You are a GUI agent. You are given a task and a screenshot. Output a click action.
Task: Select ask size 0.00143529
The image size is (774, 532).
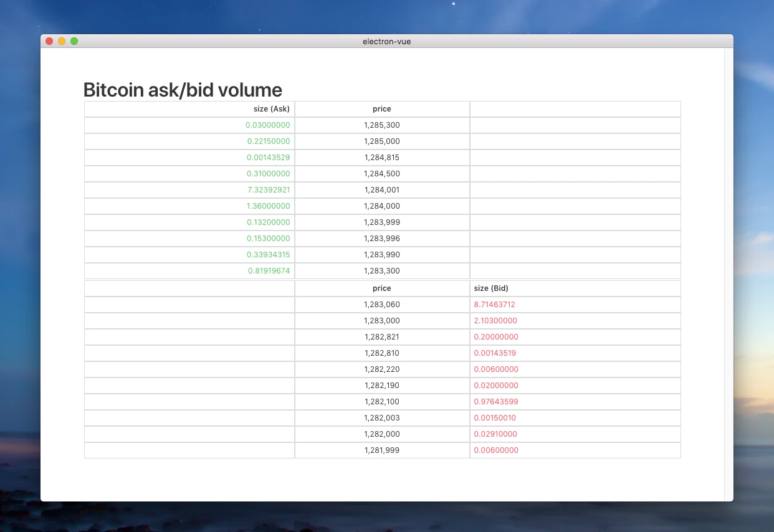[x=268, y=158]
